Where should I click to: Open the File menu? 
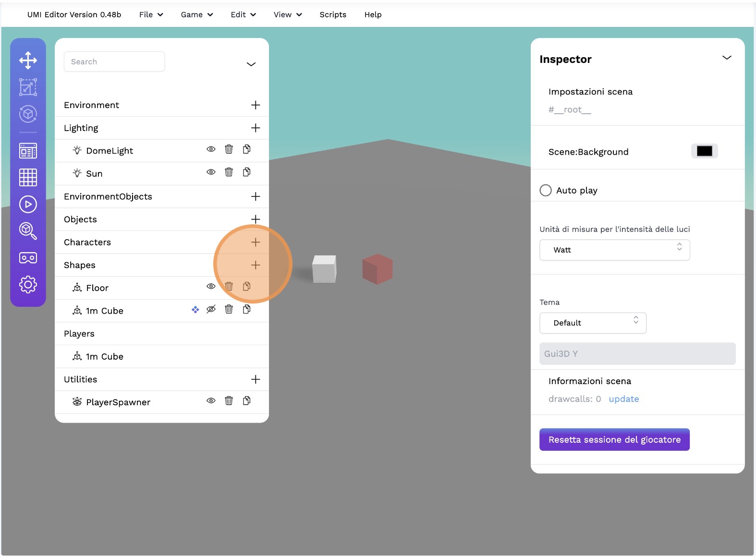coord(151,15)
